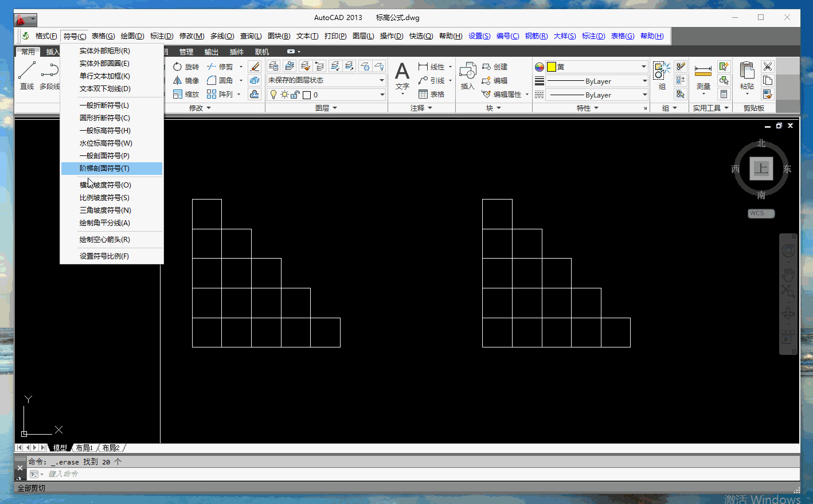The image size is (813, 504).
Task: Toggle the layer sun freeze icon
Action: pos(284,95)
